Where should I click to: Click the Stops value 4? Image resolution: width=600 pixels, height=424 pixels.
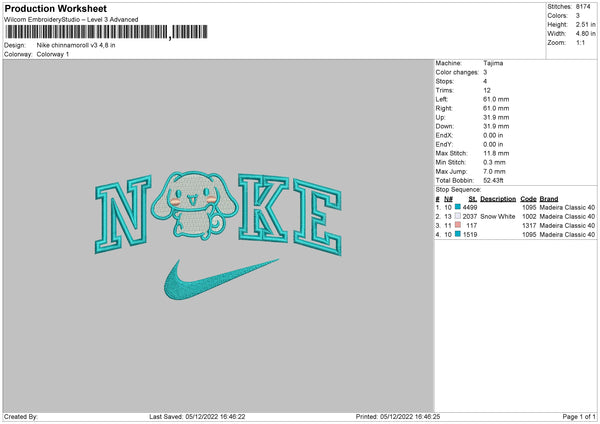pos(485,82)
